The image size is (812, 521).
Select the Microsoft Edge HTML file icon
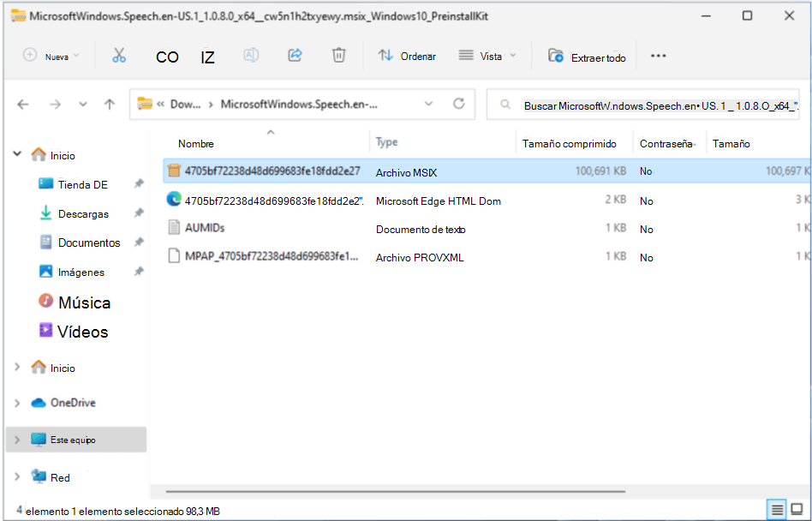(174, 200)
